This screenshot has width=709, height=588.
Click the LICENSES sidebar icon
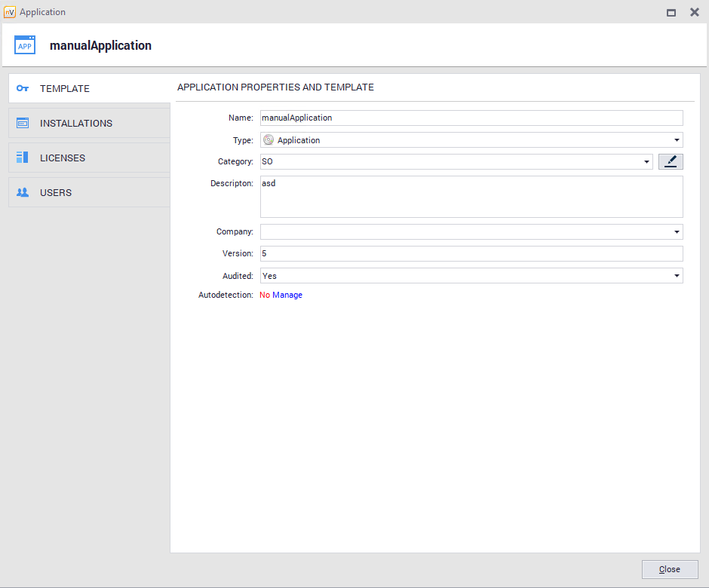click(23, 158)
